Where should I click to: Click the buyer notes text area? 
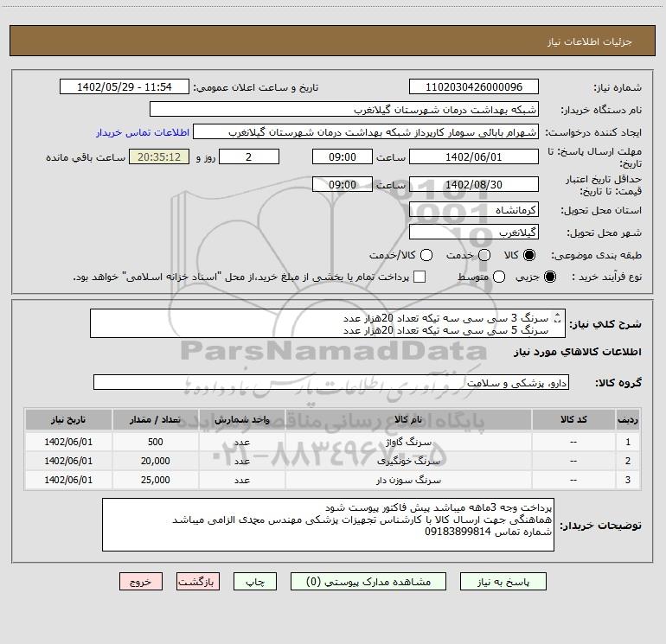[x=328, y=525]
